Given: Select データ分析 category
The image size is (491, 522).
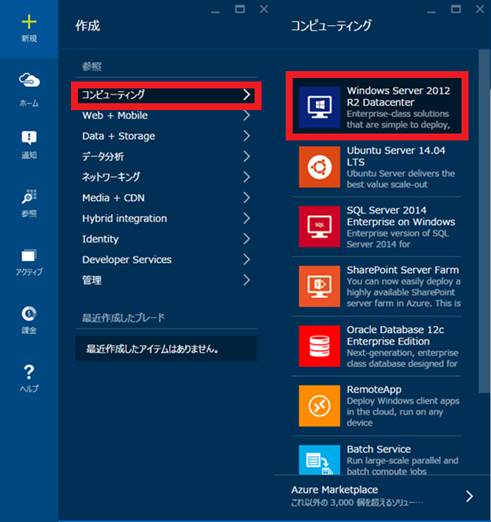Looking at the screenshot, I should pyautogui.click(x=103, y=156).
